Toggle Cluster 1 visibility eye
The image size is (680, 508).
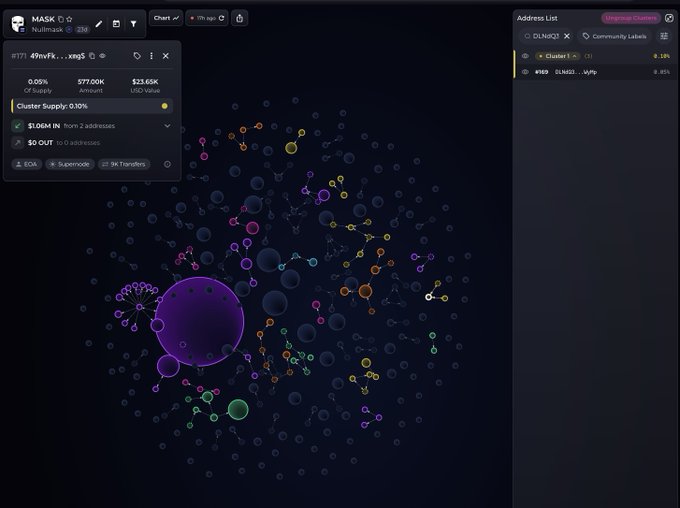[525, 56]
